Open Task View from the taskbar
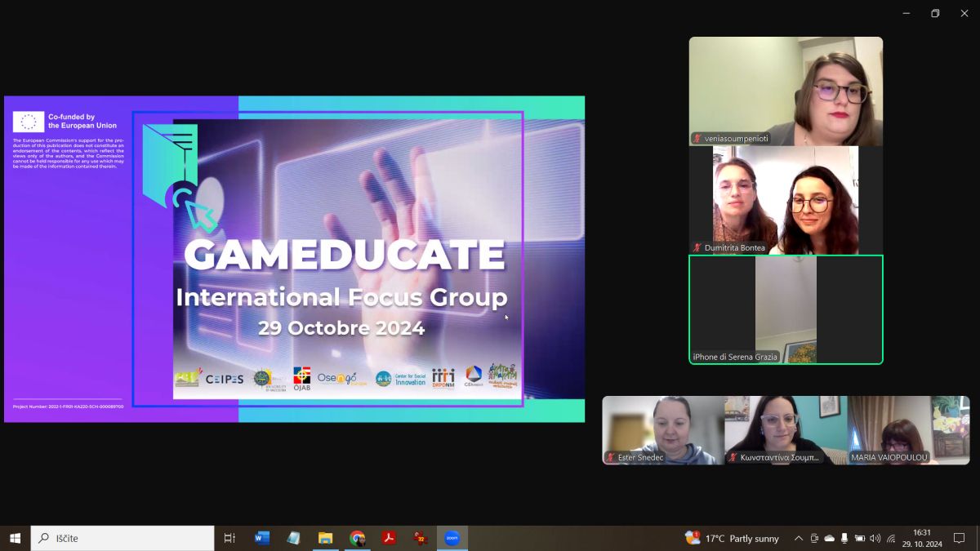The height and width of the screenshot is (551, 980). tap(229, 538)
